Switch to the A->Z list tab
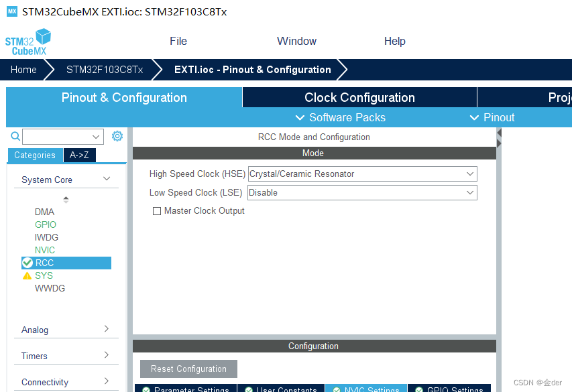 [80, 155]
